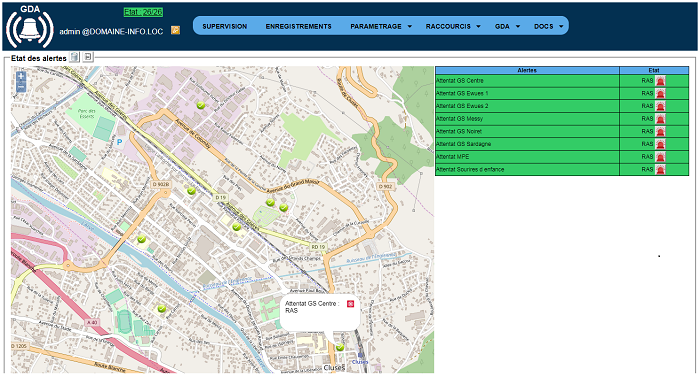Trigger alarm icon for Attentat GS Centre
Image resolution: width=700 pixels, height=377 pixels.
[660, 81]
